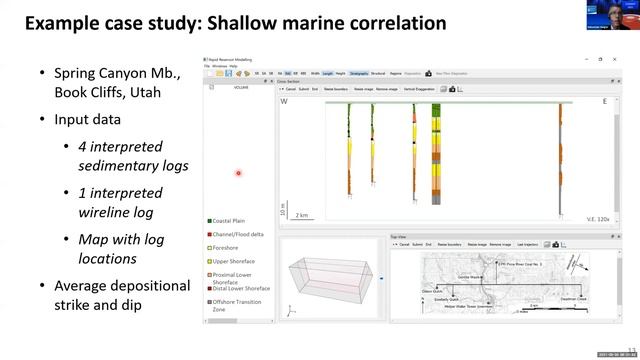Click Upper Shoreface color swatch
The width and height of the screenshot is (640, 360).
click(209, 261)
